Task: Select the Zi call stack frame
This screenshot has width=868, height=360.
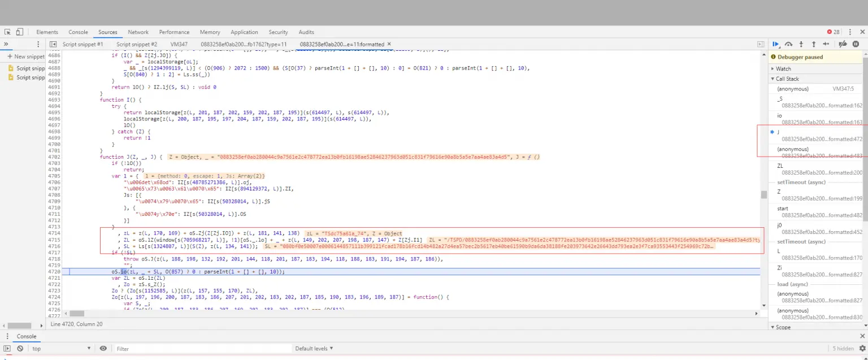Action: [x=815, y=271]
